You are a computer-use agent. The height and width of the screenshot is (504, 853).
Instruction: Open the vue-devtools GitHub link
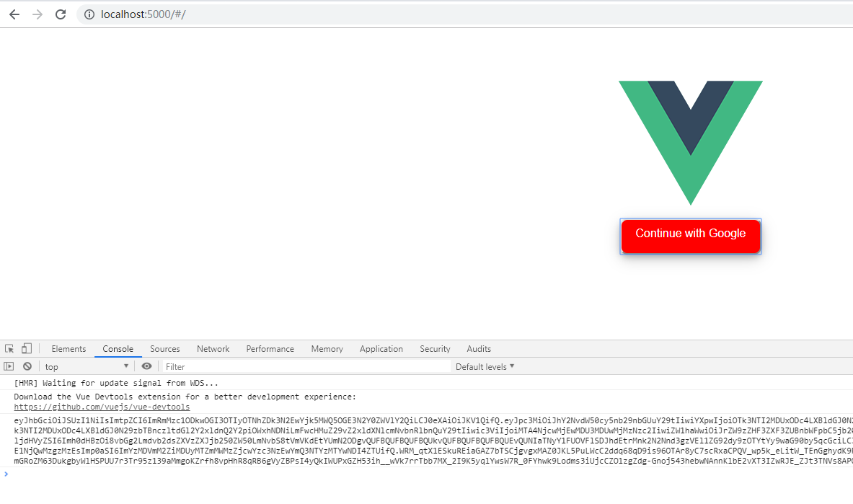(x=102, y=407)
